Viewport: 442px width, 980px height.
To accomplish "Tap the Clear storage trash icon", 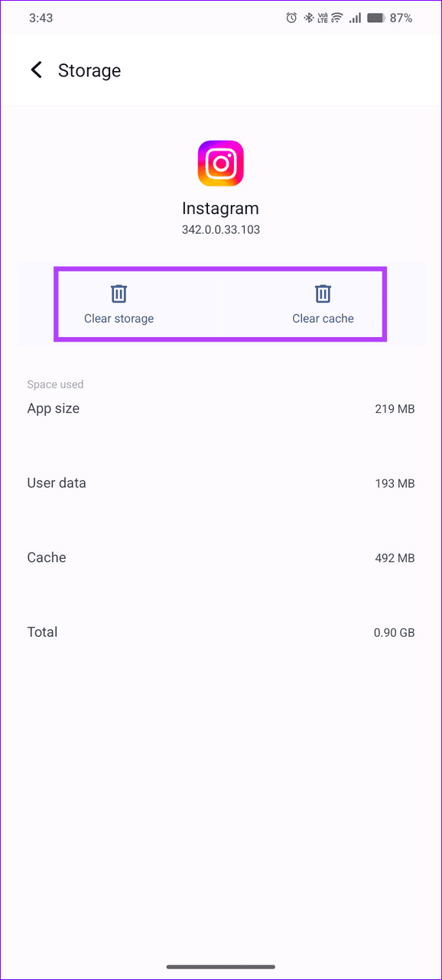I will [x=119, y=293].
